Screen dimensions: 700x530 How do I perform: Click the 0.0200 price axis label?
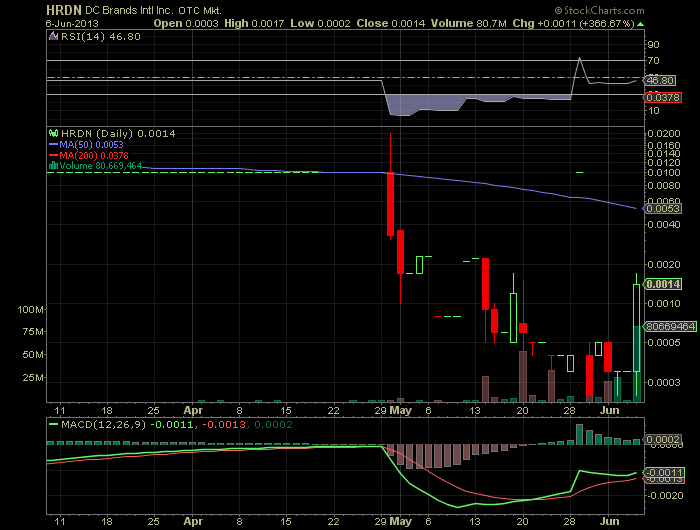(663, 134)
